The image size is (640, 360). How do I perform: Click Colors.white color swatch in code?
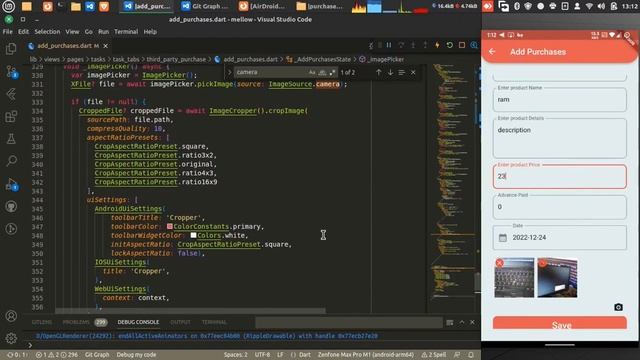pos(193,235)
